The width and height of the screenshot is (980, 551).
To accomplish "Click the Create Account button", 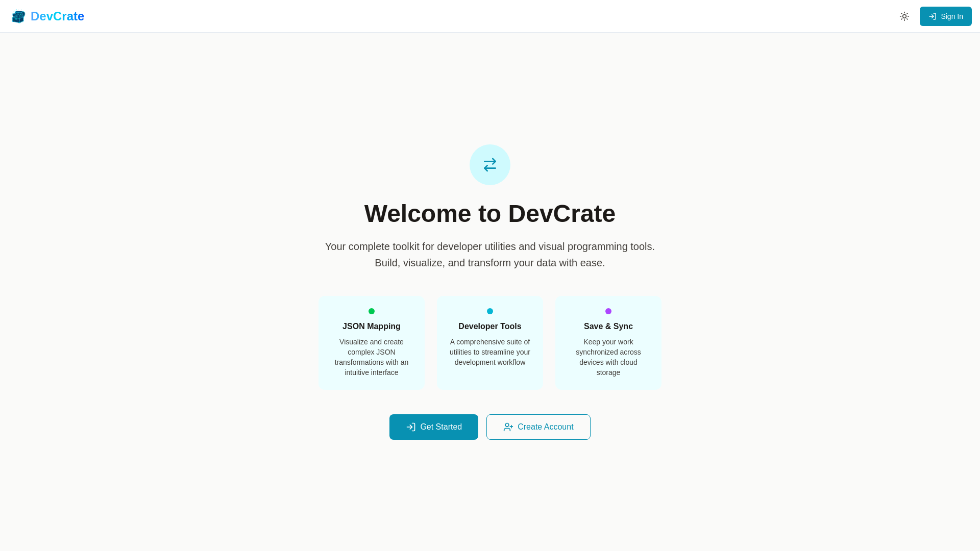I will point(538,427).
